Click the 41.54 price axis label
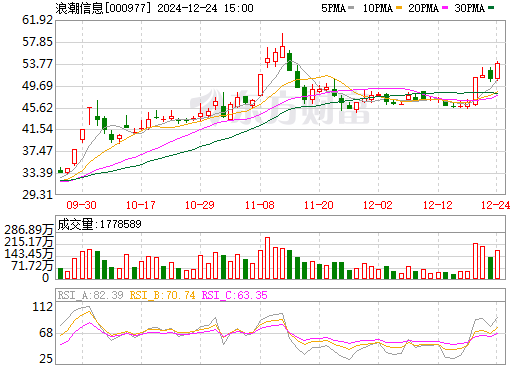Image resolution: width=520 pixels, height=365 pixels. click(x=37, y=129)
